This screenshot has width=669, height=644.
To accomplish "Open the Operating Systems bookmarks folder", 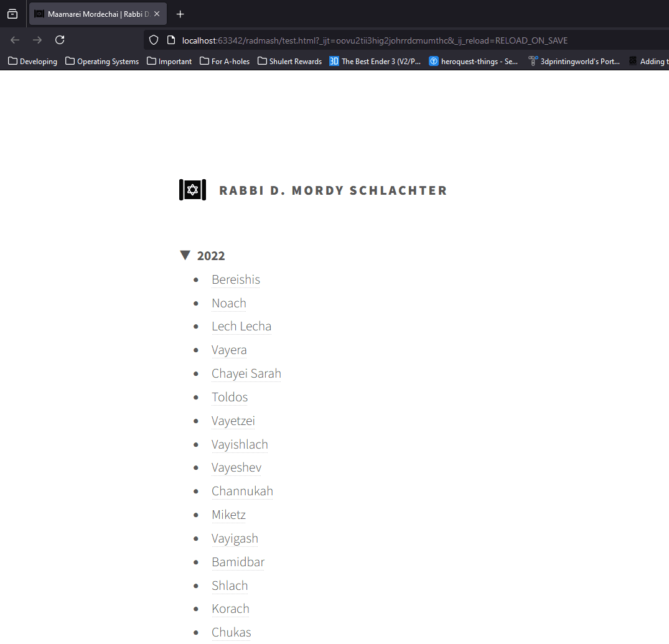I will pyautogui.click(x=102, y=62).
